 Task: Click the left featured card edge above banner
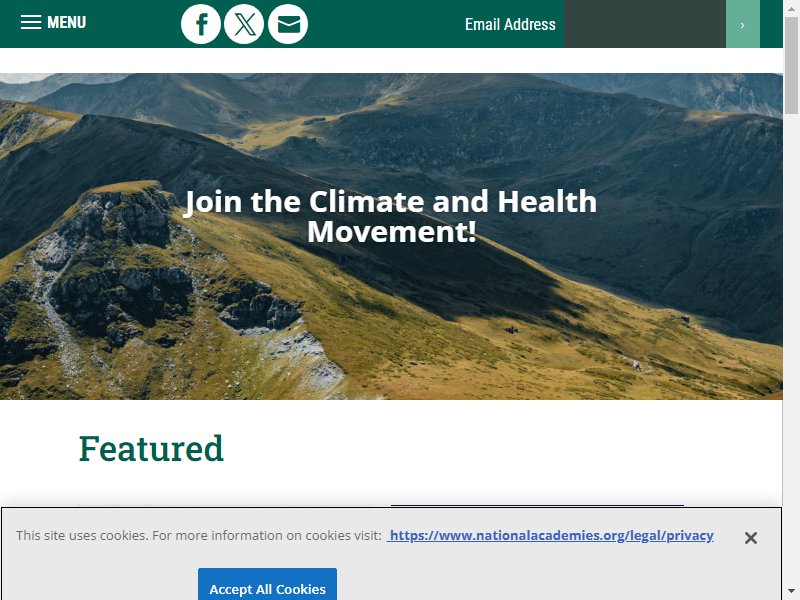click(224, 506)
